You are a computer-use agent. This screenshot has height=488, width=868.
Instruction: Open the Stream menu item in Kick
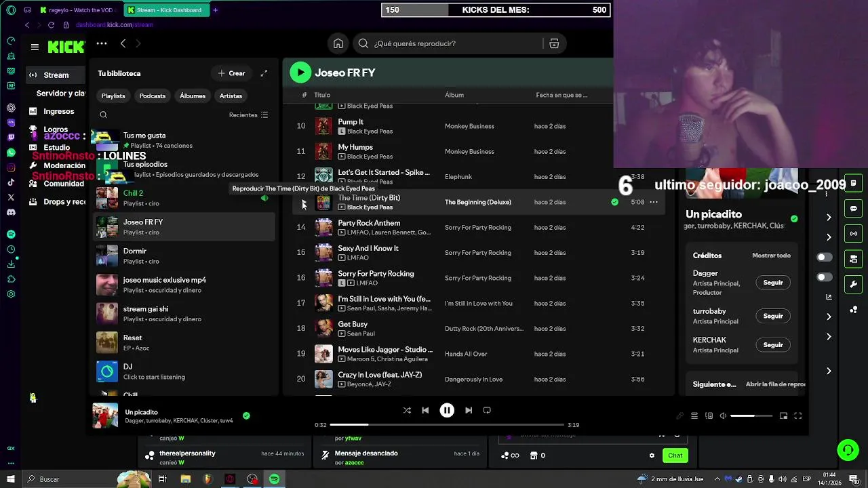point(56,75)
